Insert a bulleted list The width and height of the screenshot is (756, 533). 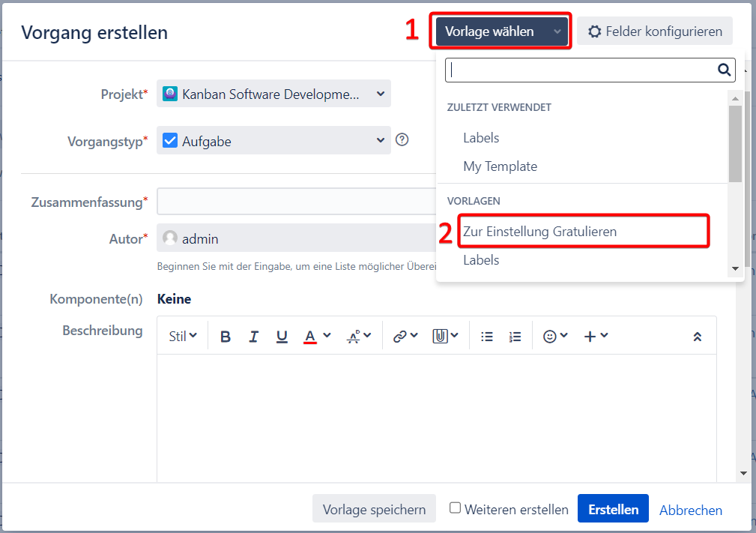point(487,337)
